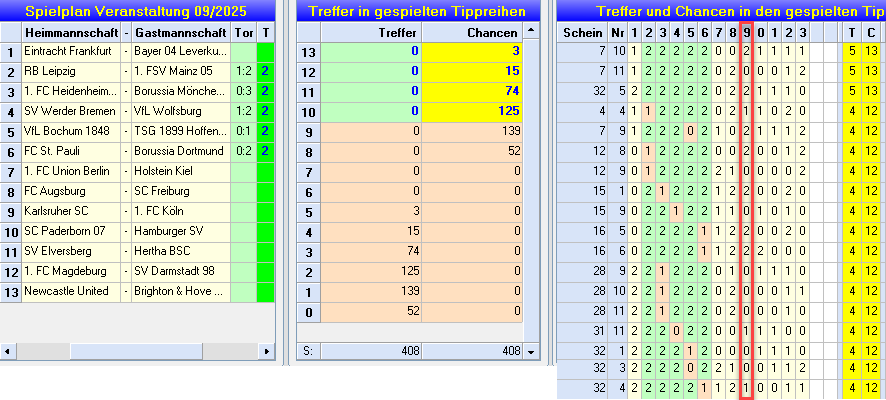Select the Hertha BSC cell
Image resolution: width=886 pixels, height=400 pixels.
click(181, 251)
